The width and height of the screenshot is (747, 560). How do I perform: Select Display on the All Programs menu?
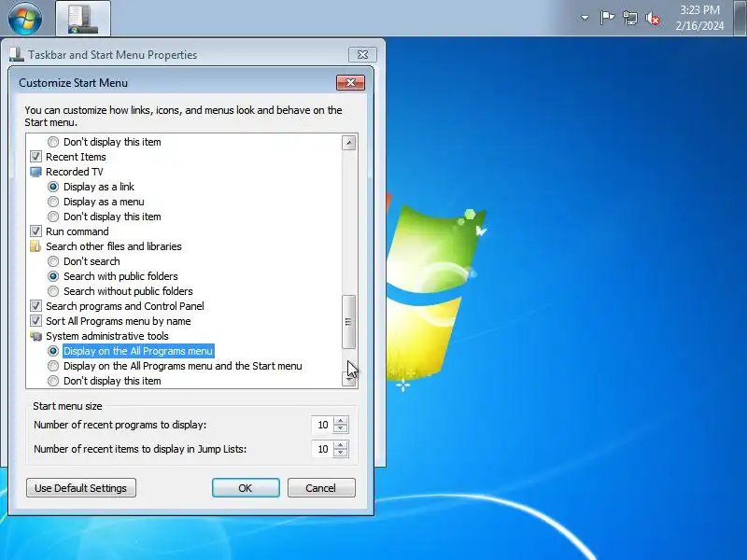click(x=53, y=351)
